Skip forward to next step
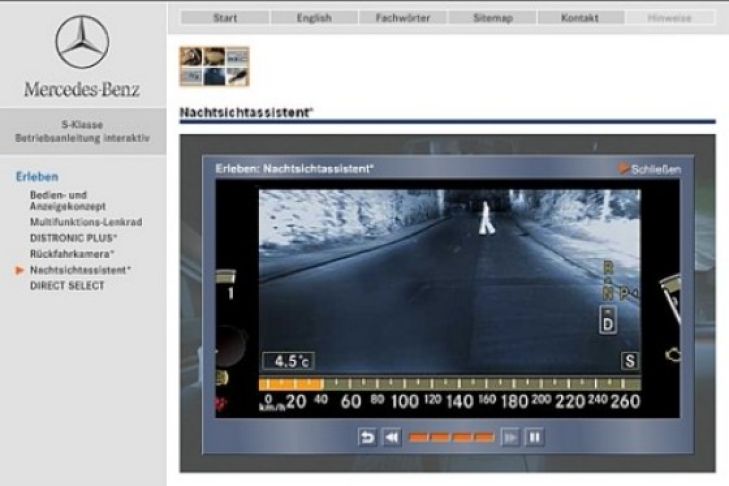Viewport: 729px width, 486px height. [x=510, y=437]
